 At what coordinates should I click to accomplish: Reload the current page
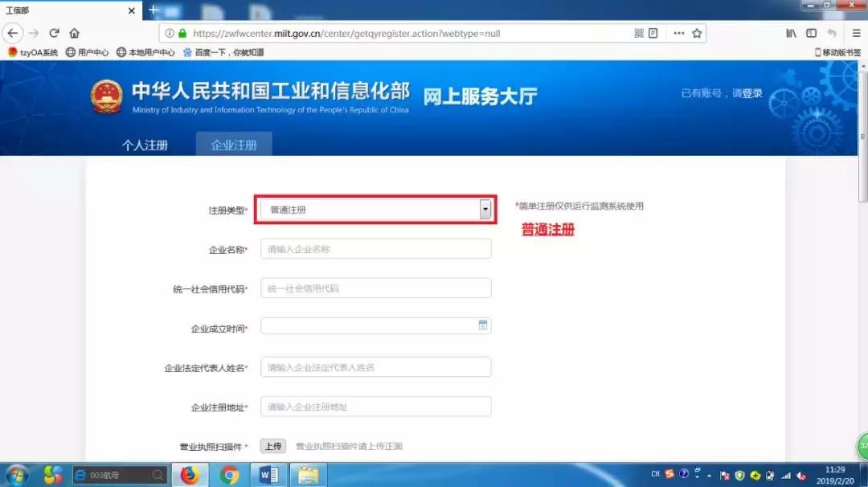[54, 34]
